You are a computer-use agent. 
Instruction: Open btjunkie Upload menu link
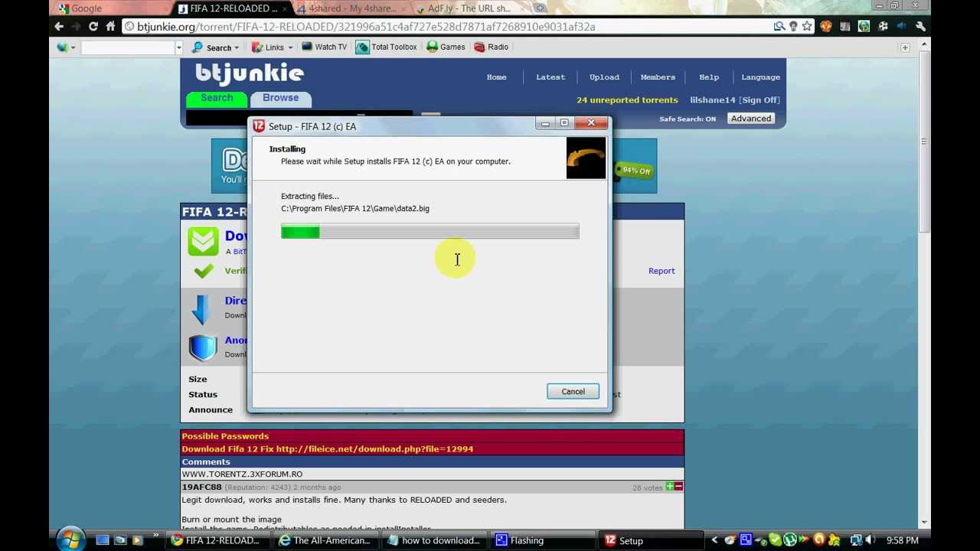pos(604,77)
